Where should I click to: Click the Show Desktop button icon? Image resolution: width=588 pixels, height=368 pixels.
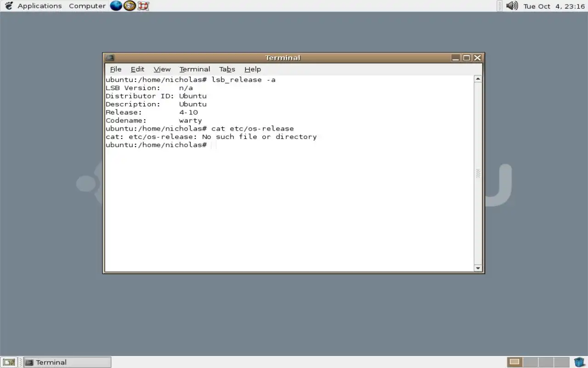coord(9,362)
